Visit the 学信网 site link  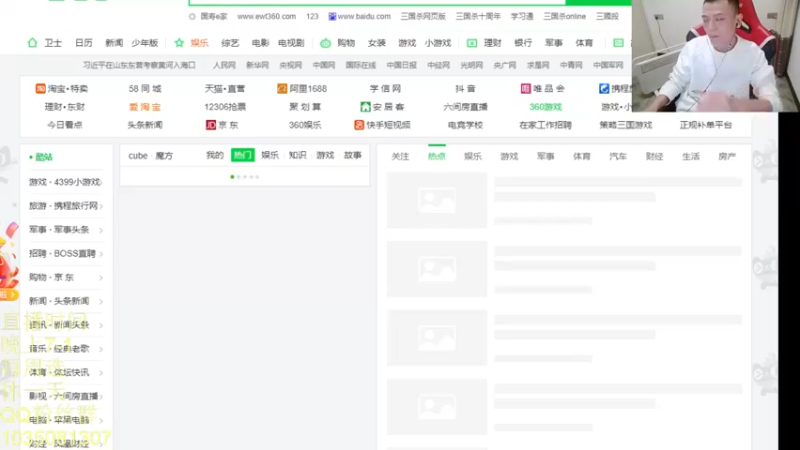point(385,89)
